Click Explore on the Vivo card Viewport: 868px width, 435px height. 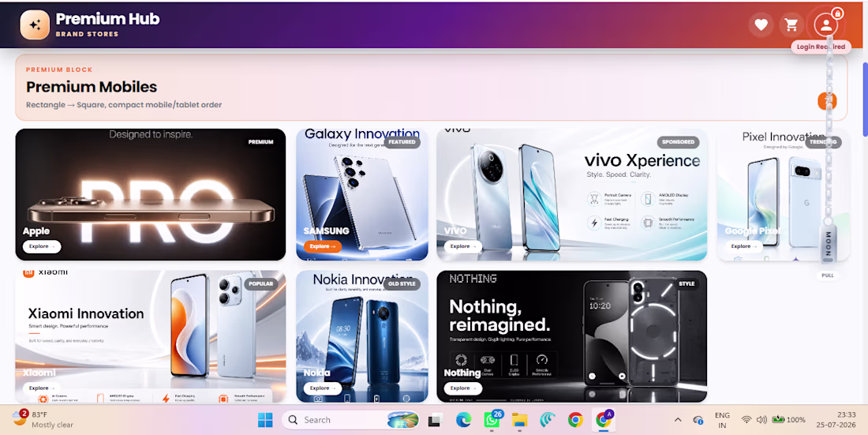462,246
